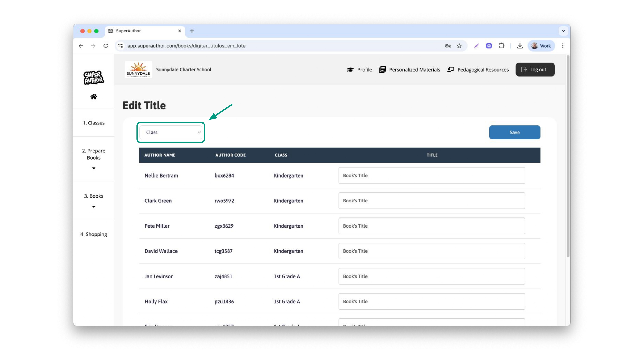
Task: Click title field for David Wallace
Action: pos(431,251)
